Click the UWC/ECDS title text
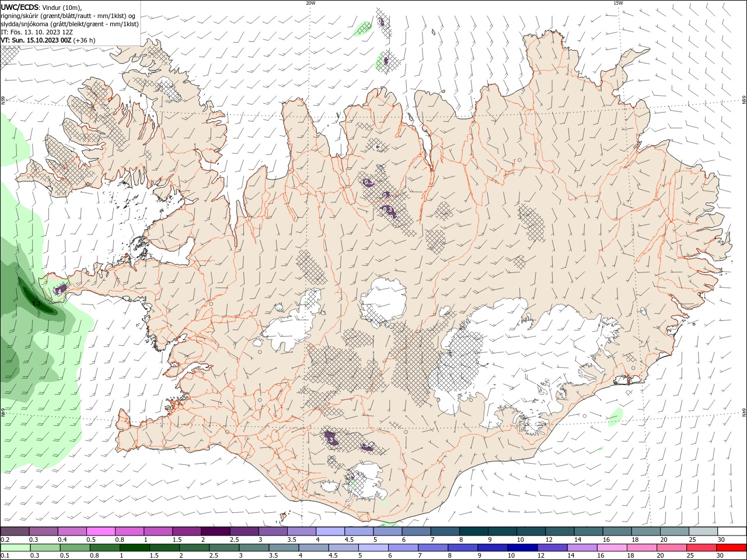Image resolution: width=747 pixels, height=560 pixels. tap(20, 7)
